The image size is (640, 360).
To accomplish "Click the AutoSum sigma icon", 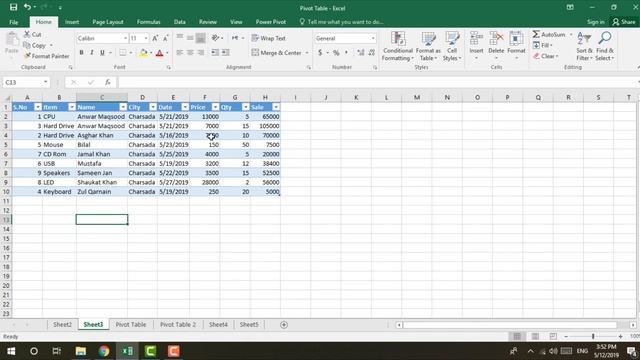I will 536,34.
